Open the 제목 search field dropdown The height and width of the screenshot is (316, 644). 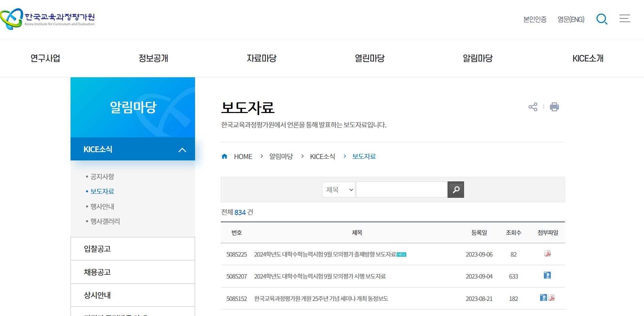point(338,189)
